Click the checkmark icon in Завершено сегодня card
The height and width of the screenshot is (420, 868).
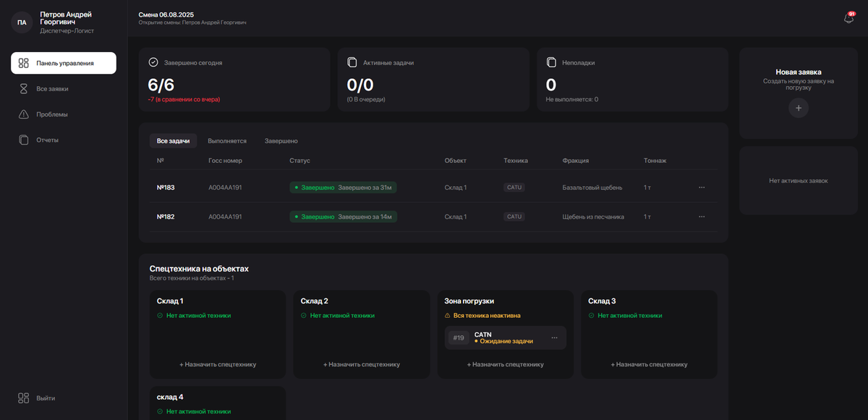coord(153,62)
